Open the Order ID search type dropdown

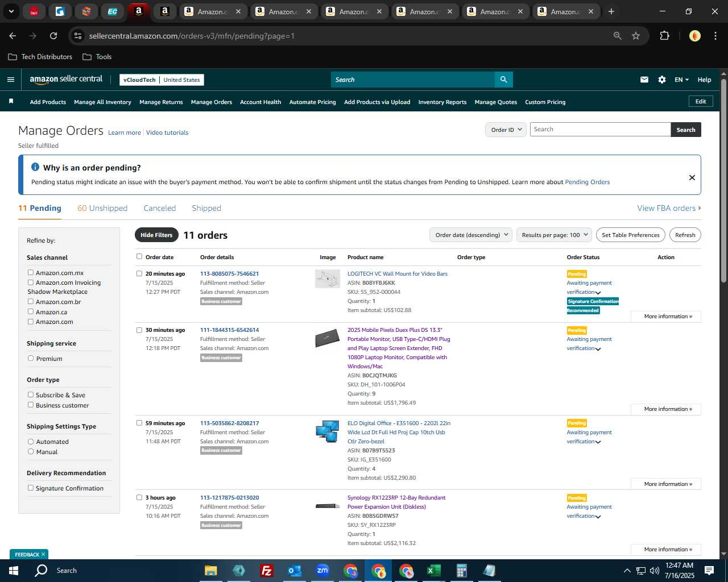[x=506, y=130]
